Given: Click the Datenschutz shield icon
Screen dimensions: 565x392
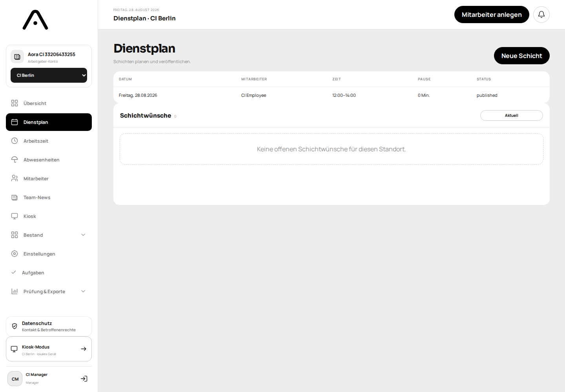Looking at the screenshot, I should click(x=15, y=326).
